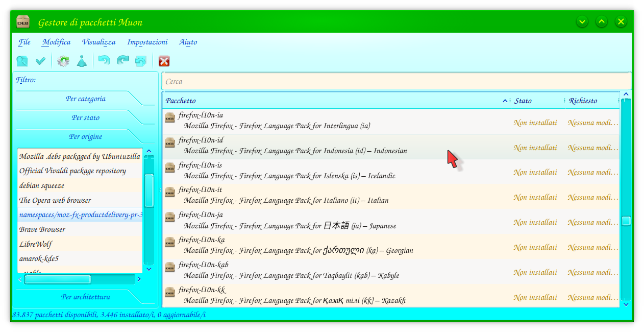Click the pacchetti disponibili status bar text

[x=109, y=315]
